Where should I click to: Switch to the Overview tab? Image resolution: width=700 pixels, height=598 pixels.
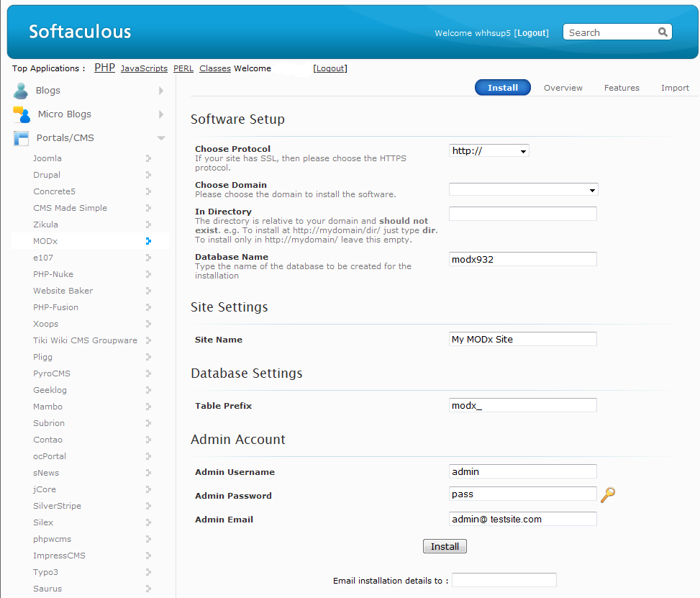tap(563, 88)
